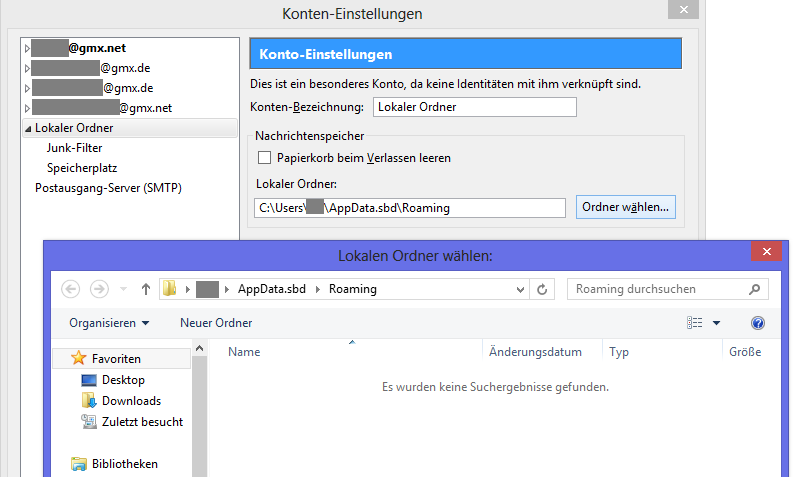Click the back navigation arrow in file dialog
The height and width of the screenshot is (477, 797).
[70, 289]
